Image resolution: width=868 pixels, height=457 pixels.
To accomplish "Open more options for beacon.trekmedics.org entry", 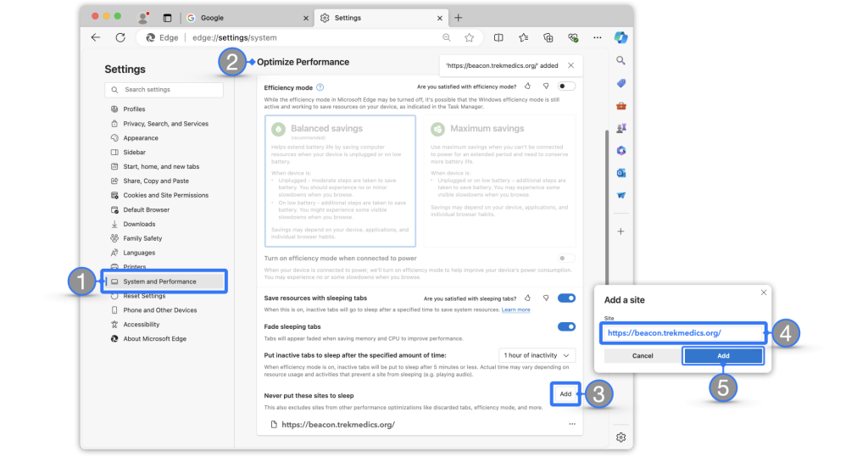I will click(x=572, y=424).
